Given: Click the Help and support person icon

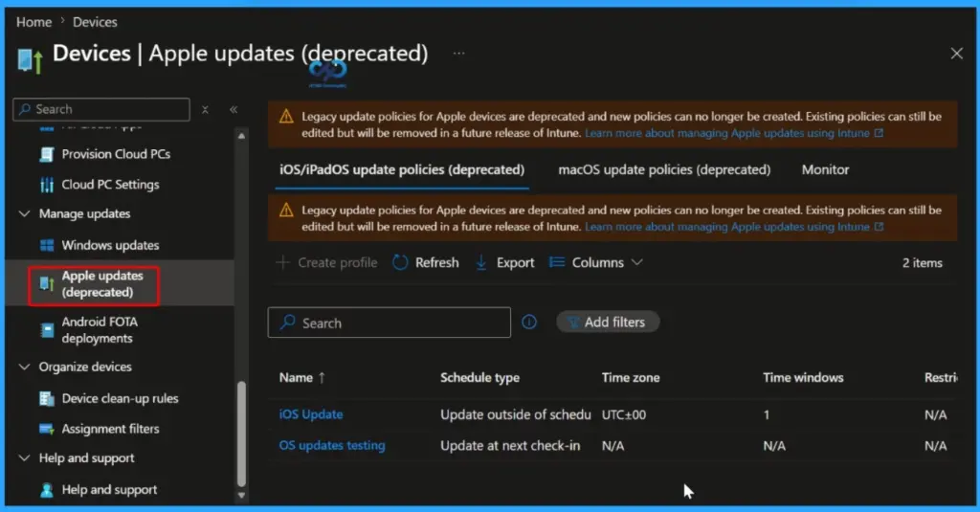Looking at the screenshot, I should 47,490.
